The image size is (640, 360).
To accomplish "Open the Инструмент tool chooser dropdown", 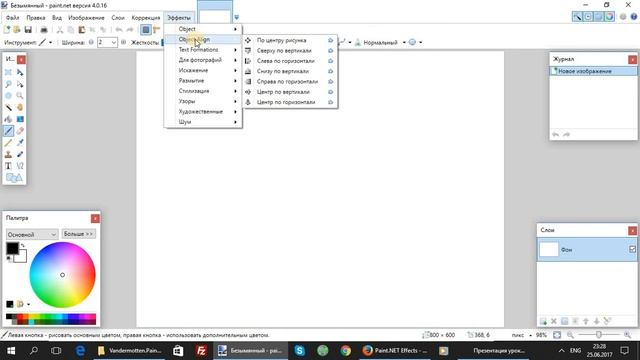I will [x=45, y=42].
